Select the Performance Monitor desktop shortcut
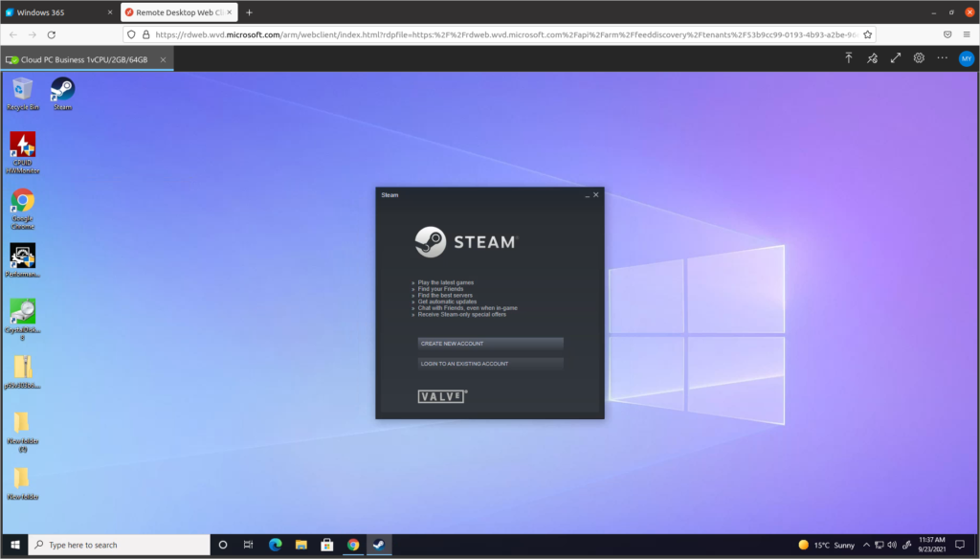This screenshot has width=980, height=559. (x=23, y=260)
